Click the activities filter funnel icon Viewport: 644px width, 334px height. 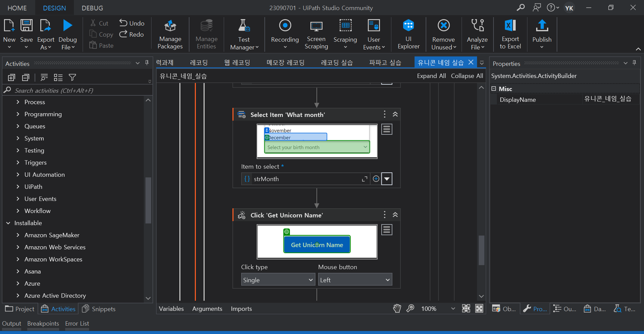click(x=72, y=78)
